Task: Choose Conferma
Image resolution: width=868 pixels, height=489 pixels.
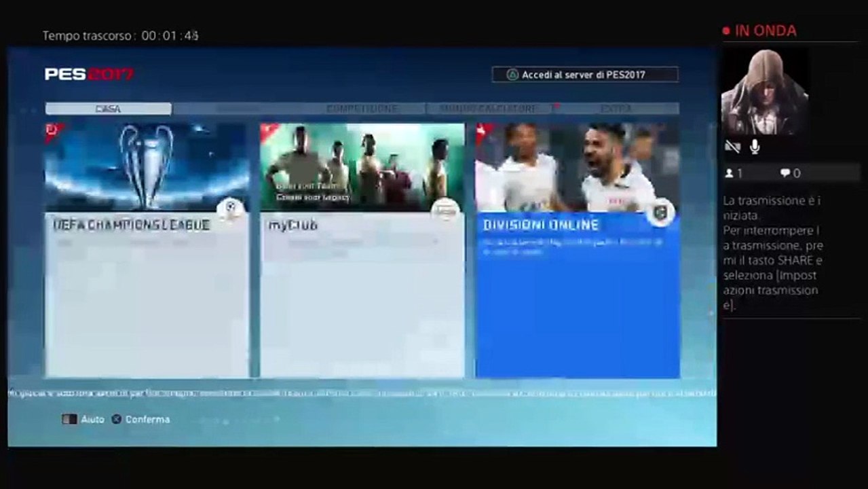Action: (147, 420)
